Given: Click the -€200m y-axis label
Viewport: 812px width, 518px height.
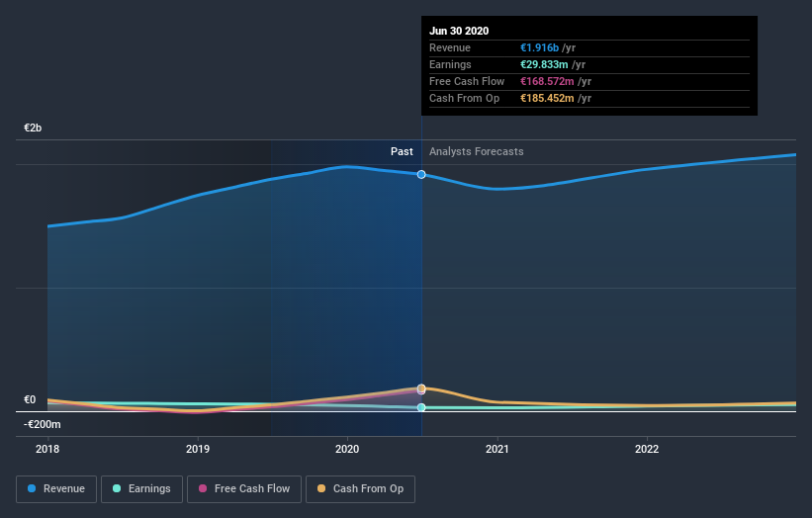Looking at the screenshot, I should pos(42,424).
